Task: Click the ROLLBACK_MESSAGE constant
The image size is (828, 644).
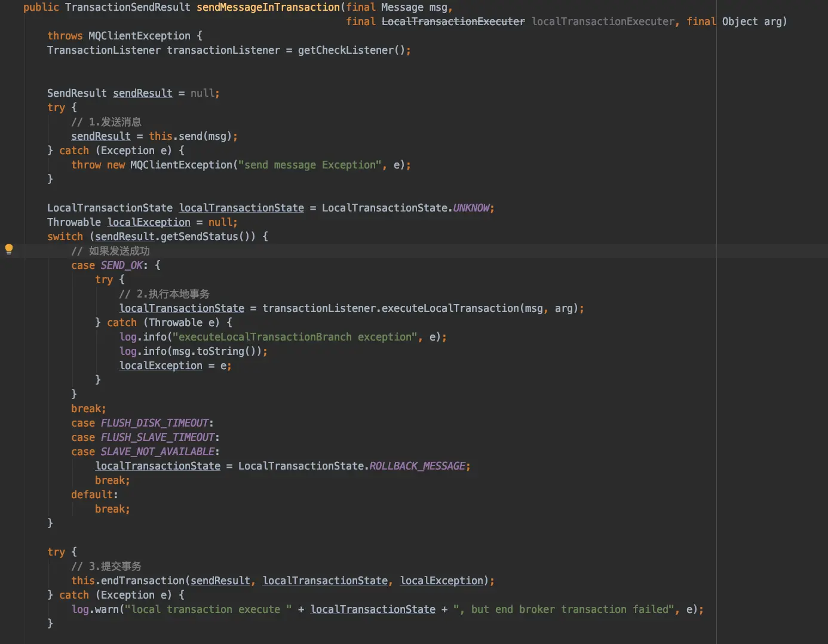Action: 418,466
